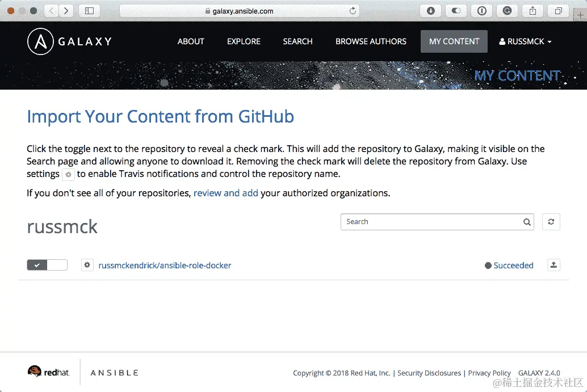Image resolution: width=587 pixels, height=392 pixels.
Task: Open BROWSE AUTHORS
Action: [x=371, y=41]
